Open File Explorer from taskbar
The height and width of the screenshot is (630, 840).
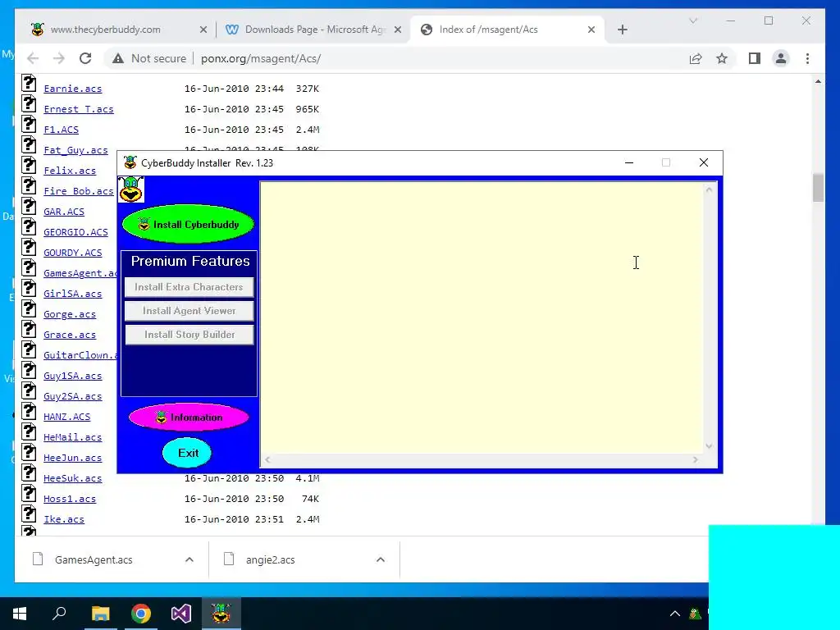[x=100, y=614]
